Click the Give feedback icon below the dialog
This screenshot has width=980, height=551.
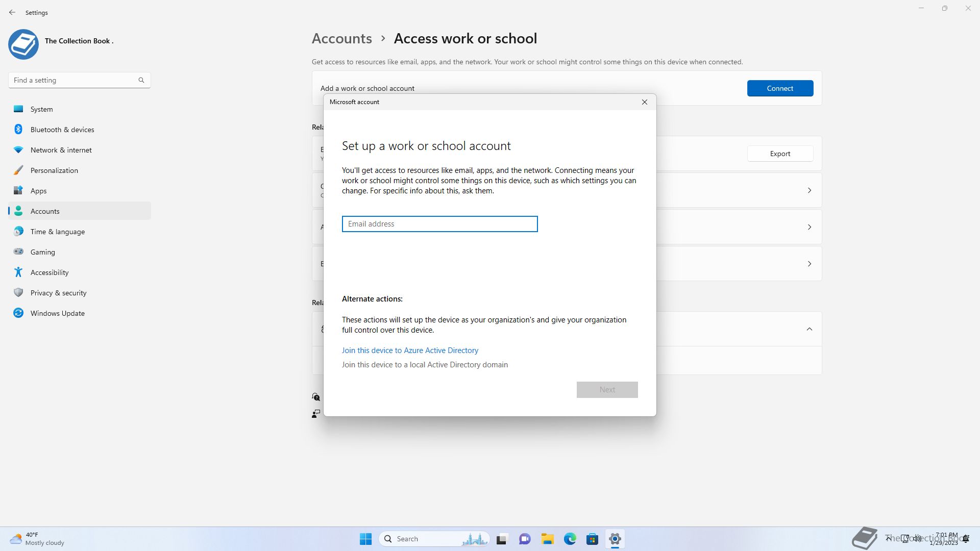coord(316,413)
